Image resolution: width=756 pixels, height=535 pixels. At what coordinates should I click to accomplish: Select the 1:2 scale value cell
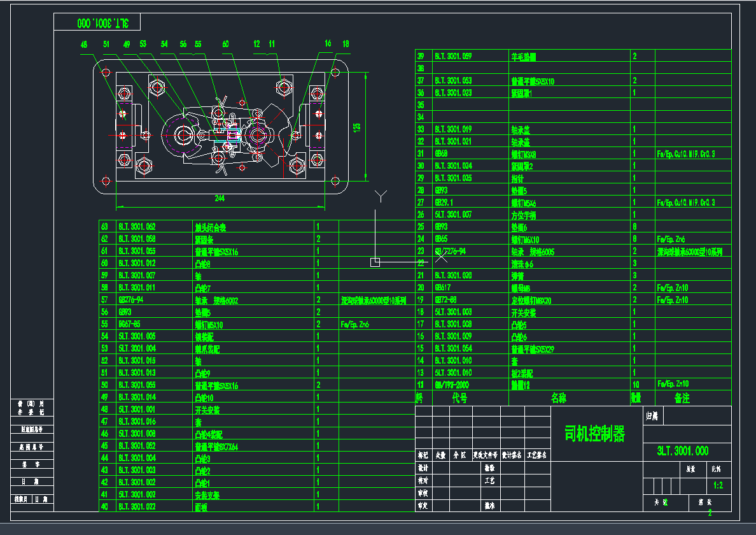(718, 485)
